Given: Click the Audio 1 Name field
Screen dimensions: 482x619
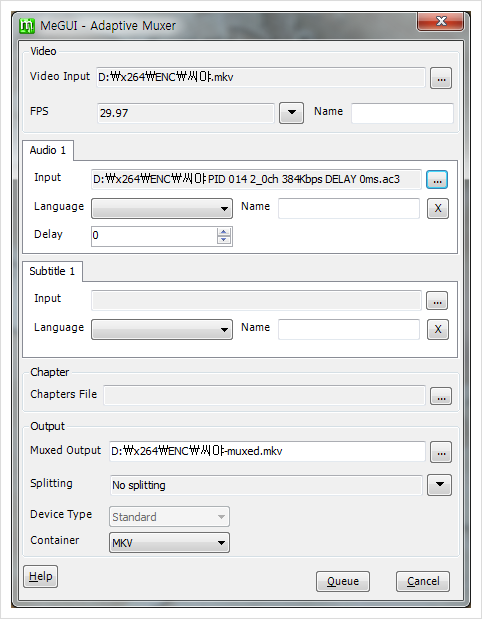Looking at the screenshot, I should tap(349, 208).
